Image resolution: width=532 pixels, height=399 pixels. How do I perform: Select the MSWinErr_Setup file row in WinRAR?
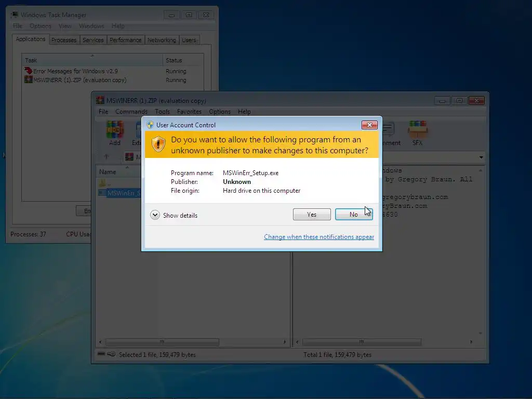(x=119, y=193)
